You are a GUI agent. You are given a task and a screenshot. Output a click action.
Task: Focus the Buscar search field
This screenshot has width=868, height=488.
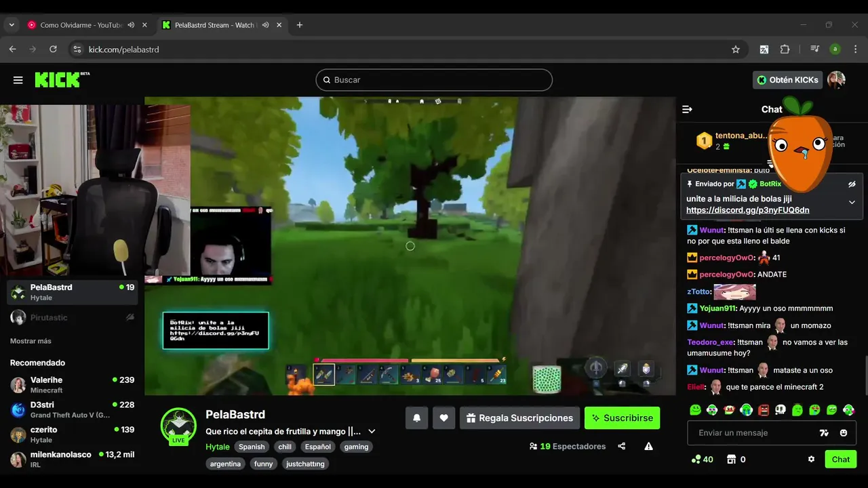(x=434, y=80)
